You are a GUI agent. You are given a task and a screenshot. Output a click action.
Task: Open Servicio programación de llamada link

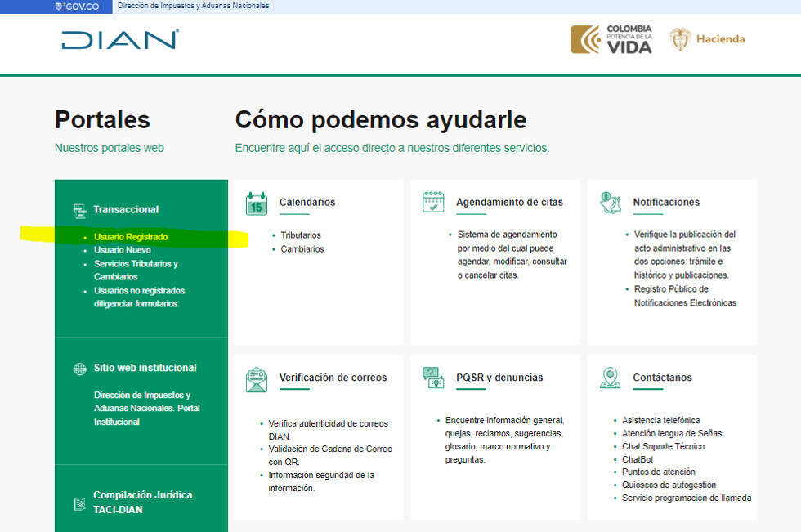pyautogui.click(x=687, y=498)
